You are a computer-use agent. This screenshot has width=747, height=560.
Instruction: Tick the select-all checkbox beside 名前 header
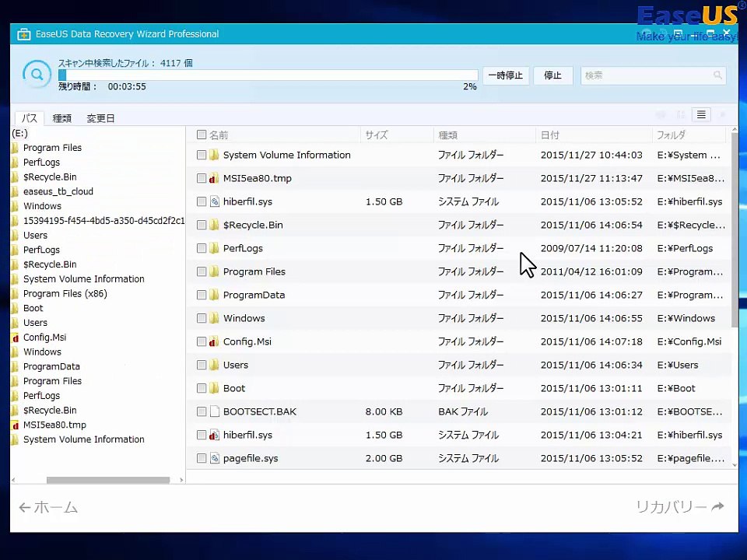tap(202, 135)
